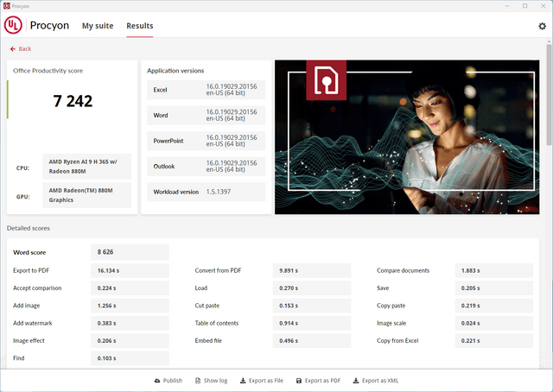
Task: Click Add image value 1.256 s
Action: [130, 306]
